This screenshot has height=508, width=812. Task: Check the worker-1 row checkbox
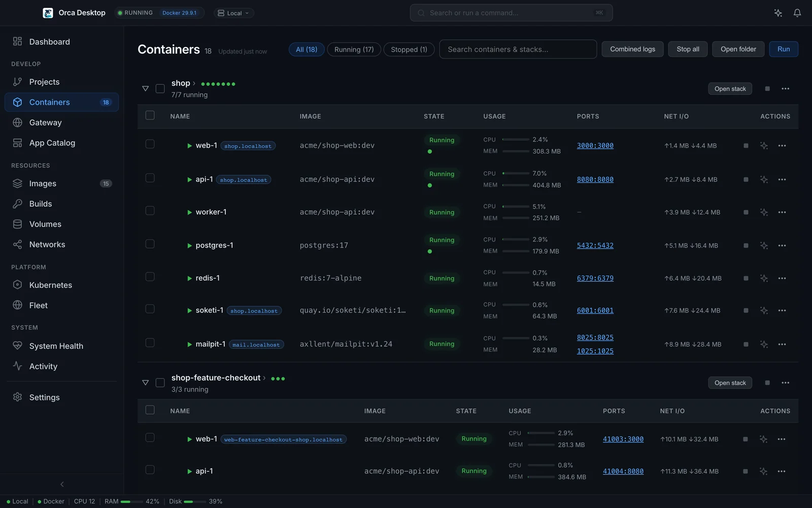pos(150,210)
